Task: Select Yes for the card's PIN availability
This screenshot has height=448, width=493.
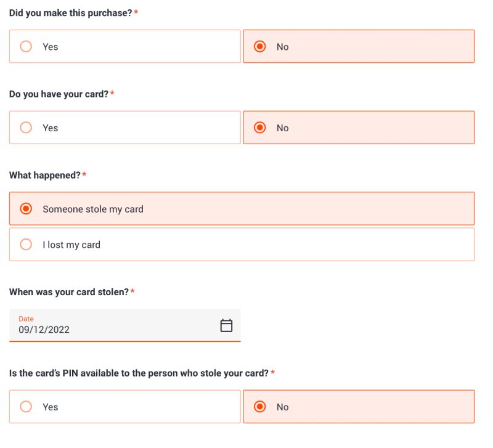Action: (x=26, y=407)
